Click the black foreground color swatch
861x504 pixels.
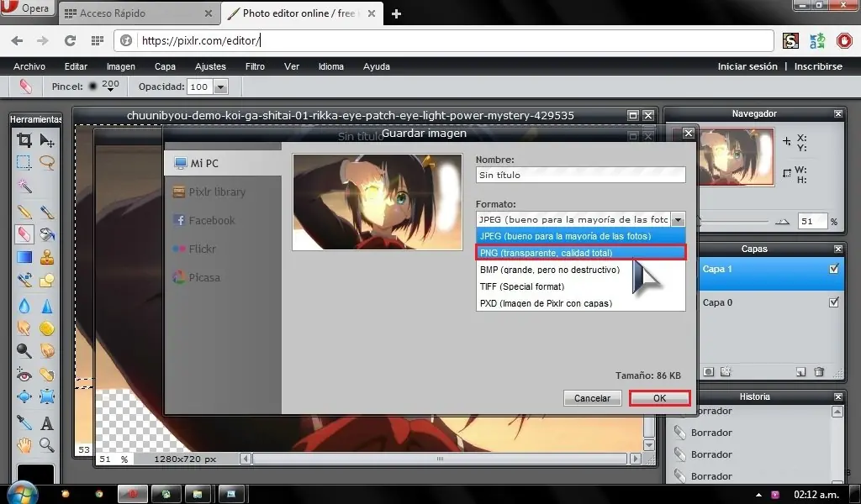35,474
